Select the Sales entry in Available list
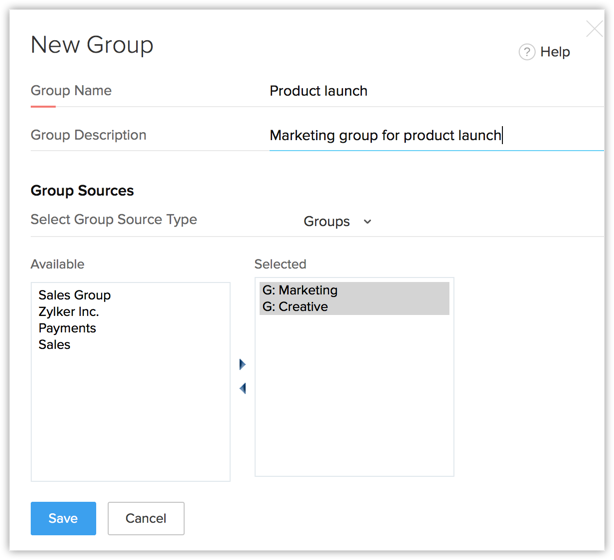This screenshot has height=560, width=614. pos(55,344)
